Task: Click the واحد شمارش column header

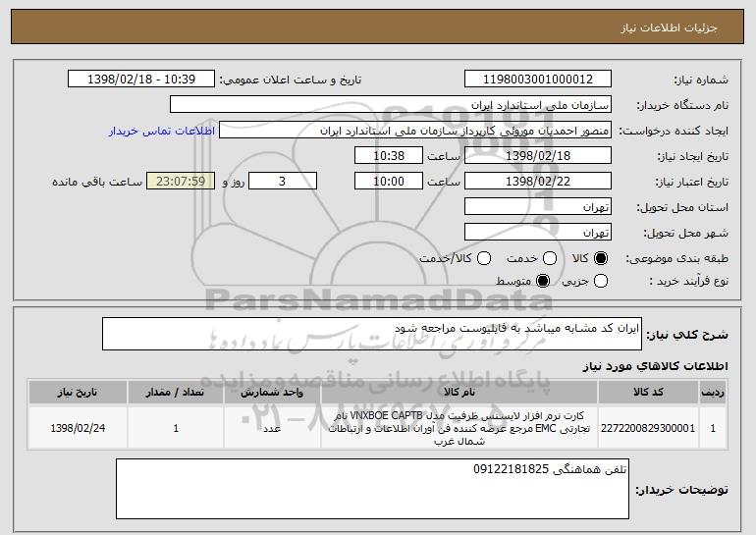Action: click(272, 393)
